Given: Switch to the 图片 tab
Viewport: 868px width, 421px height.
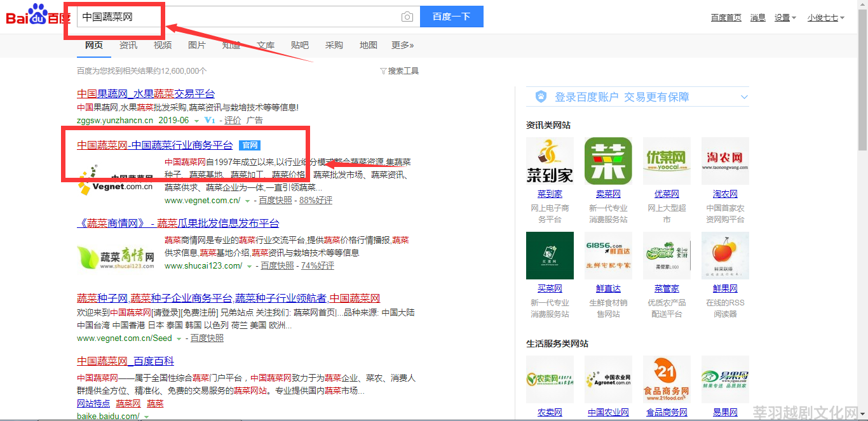Looking at the screenshot, I should click(x=197, y=45).
